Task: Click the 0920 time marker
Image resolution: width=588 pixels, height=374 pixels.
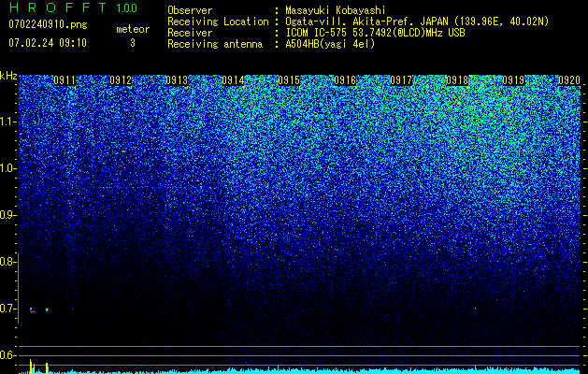Action: [569, 80]
